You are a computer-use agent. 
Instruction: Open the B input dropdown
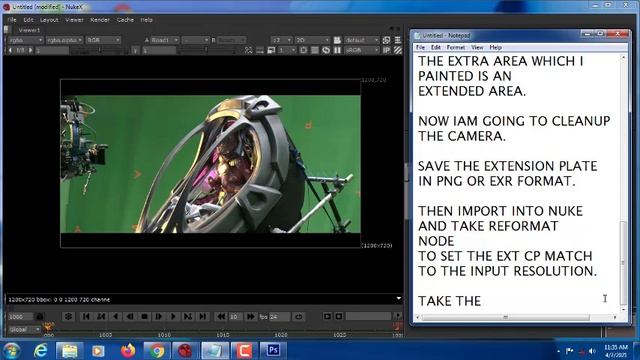(231, 40)
